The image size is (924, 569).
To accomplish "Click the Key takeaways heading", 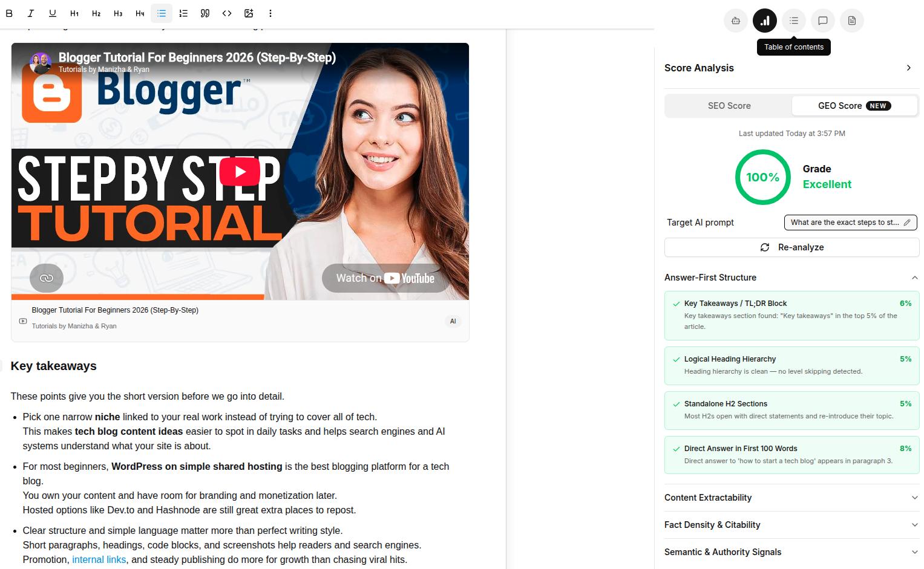I will pyautogui.click(x=54, y=366).
